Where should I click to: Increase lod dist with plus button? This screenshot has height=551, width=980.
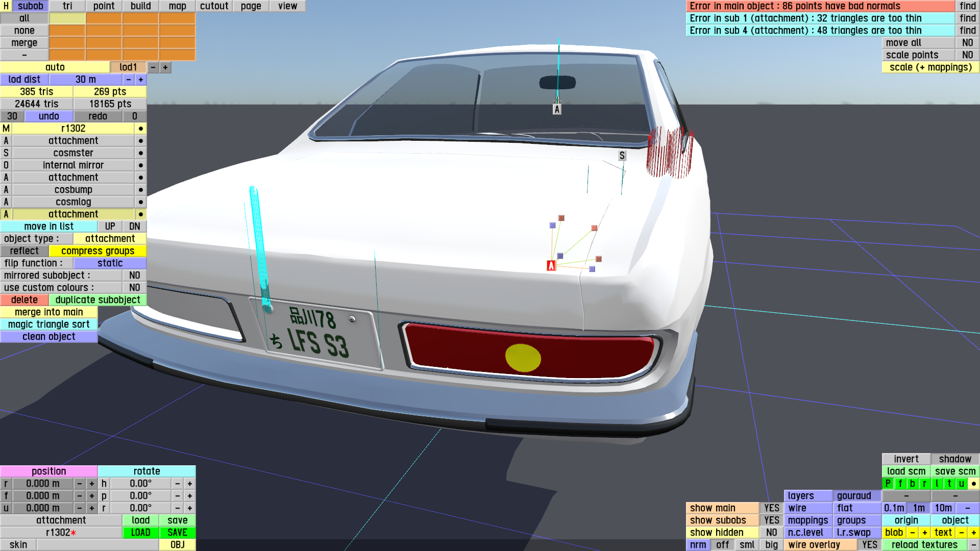(140, 80)
